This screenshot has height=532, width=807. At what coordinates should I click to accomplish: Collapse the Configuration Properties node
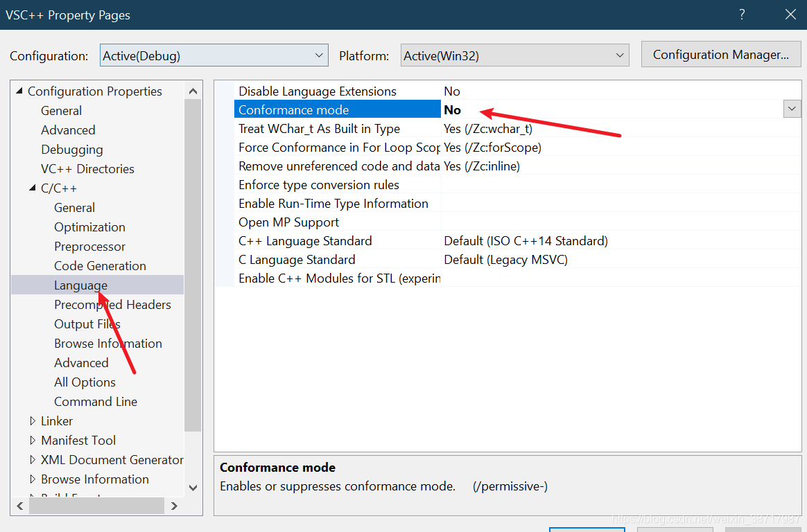tap(19, 91)
